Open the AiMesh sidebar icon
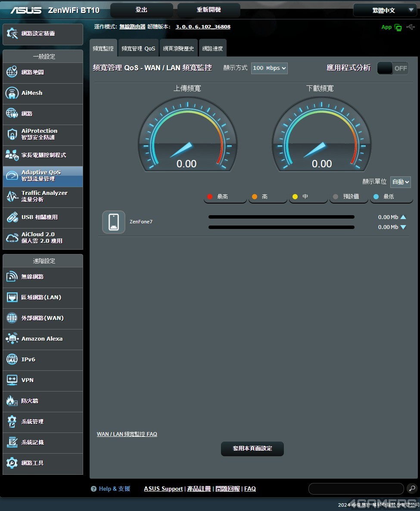The height and width of the screenshot is (511, 420). 12,93
